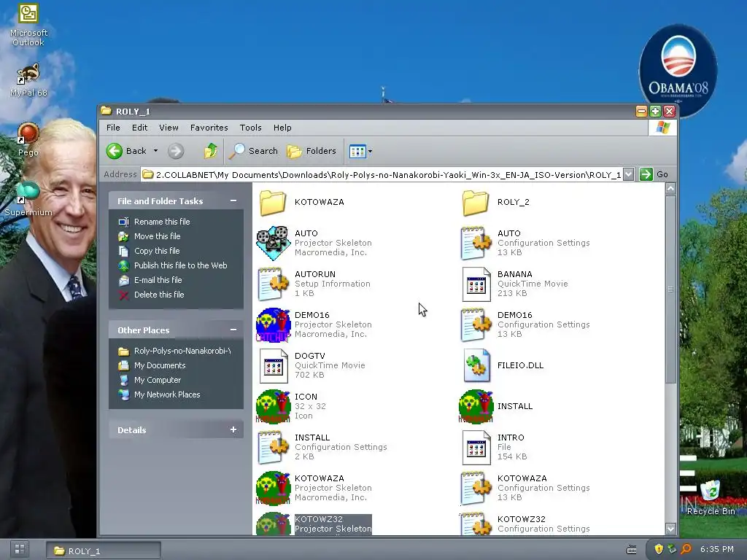Select the KOTOWAZA Configuration Settings icon

[476, 488]
